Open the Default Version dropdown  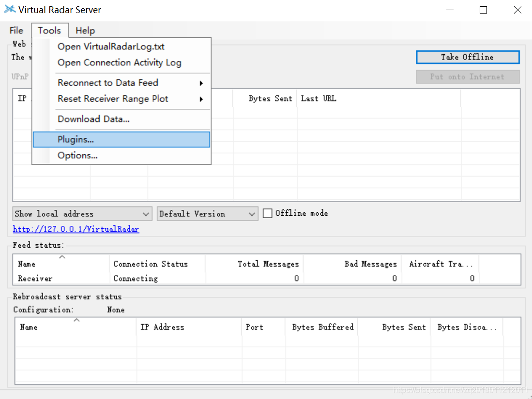(x=207, y=214)
